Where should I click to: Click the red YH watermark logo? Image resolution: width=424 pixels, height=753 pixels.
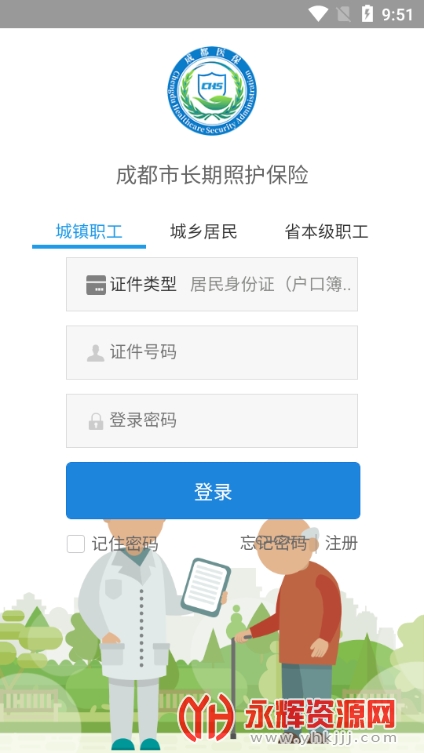pyautogui.click(x=206, y=717)
